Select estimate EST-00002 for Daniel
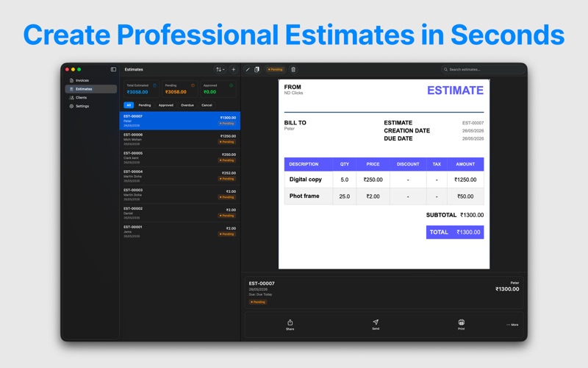The height and width of the screenshot is (368, 588). [180, 213]
